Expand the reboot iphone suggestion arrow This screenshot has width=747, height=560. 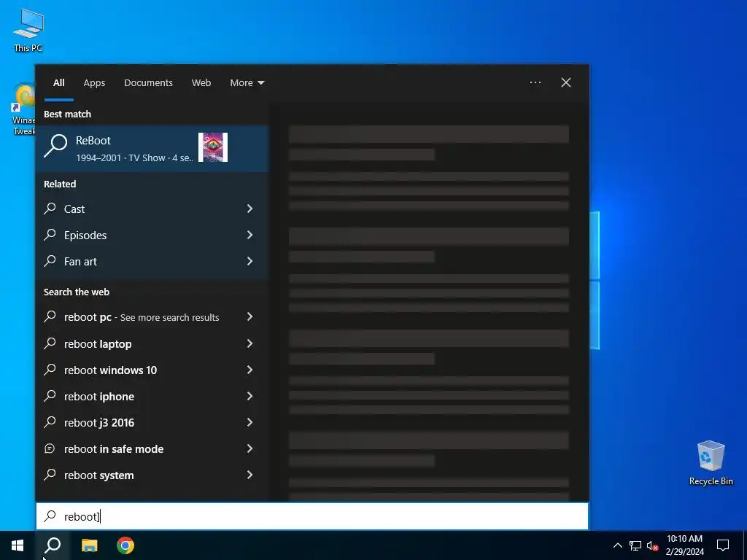coord(249,396)
